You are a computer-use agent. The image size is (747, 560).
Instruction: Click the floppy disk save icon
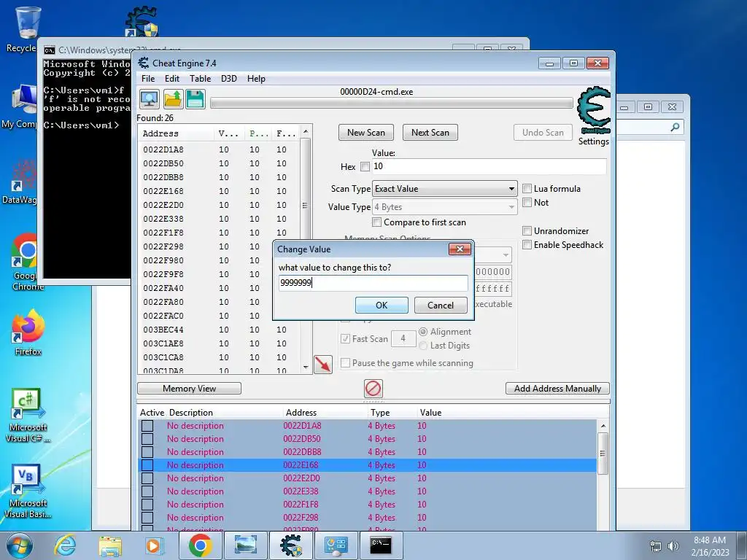tap(196, 99)
